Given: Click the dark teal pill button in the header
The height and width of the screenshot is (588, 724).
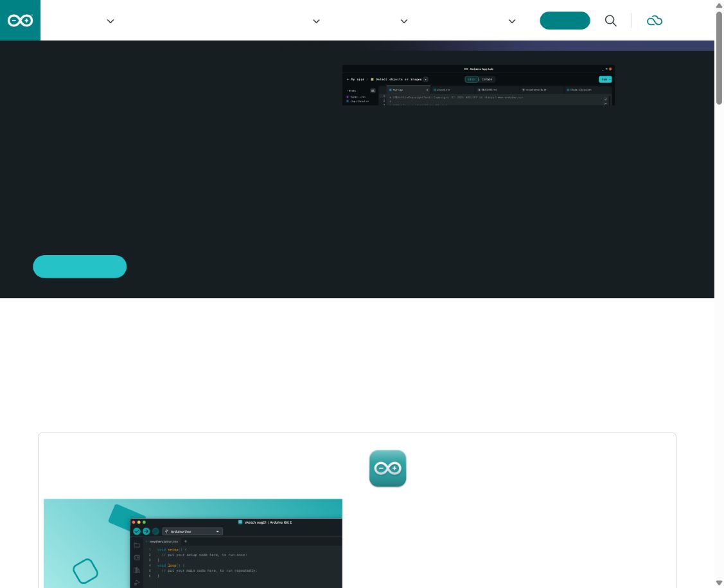Looking at the screenshot, I should (565, 21).
